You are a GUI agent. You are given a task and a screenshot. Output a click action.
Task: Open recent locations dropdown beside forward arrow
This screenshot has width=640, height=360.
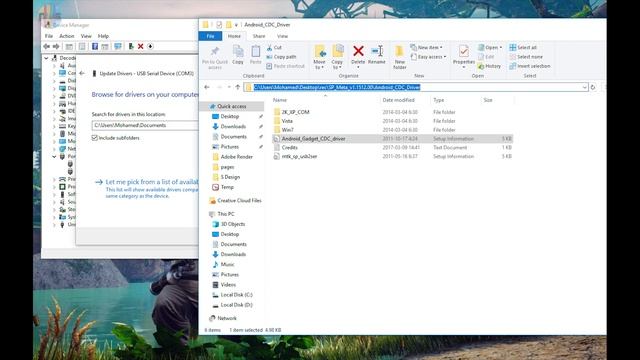[229, 87]
